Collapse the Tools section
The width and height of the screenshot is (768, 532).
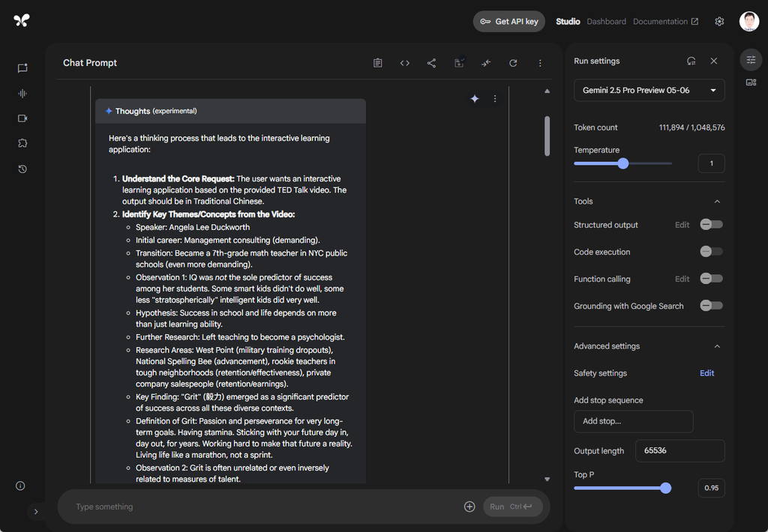coord(717,202)
